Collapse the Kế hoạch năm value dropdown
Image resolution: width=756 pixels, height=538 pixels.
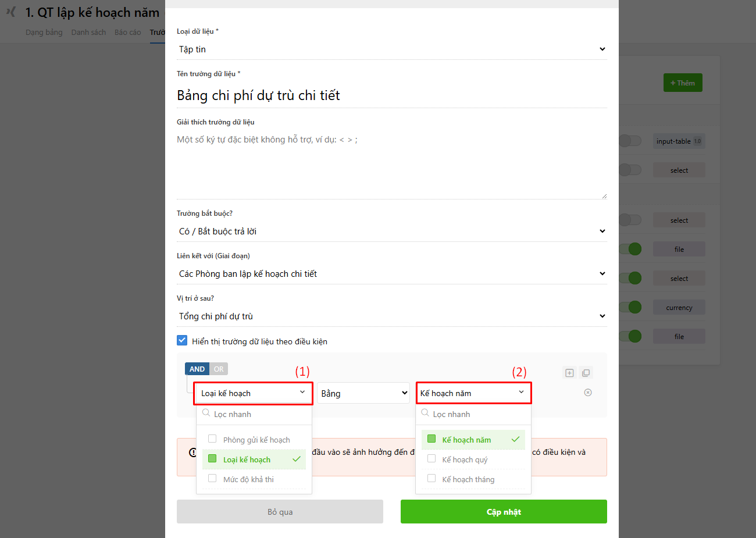(x=473, y=393)
